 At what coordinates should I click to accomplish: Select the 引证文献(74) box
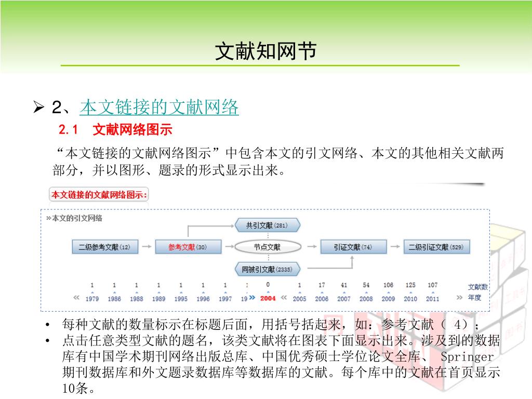click(353, 247)
